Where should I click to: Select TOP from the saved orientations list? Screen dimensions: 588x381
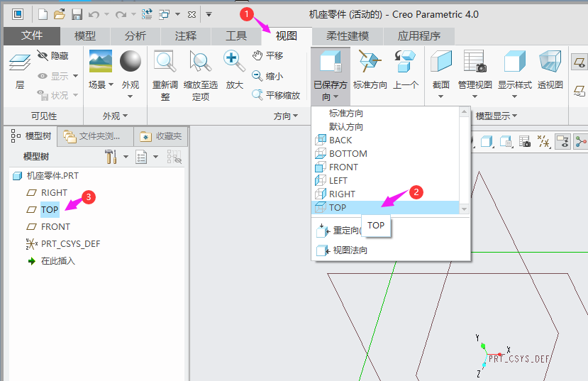point(338,208)
